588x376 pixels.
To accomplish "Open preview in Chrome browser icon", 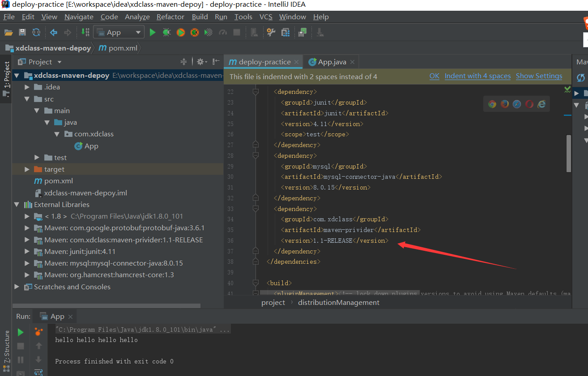I will pyautogui.click(x=492, y=104).
